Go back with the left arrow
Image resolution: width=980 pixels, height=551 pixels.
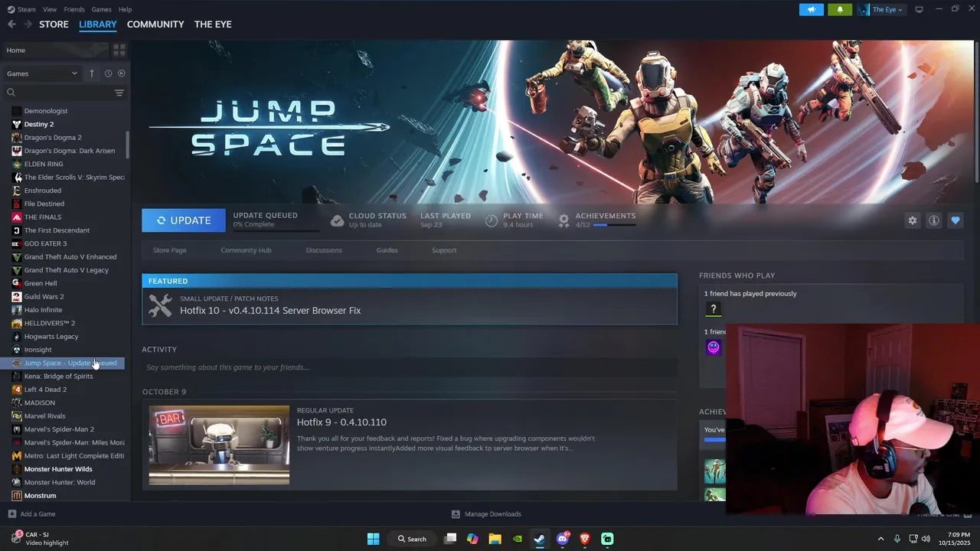coord(11,24)
